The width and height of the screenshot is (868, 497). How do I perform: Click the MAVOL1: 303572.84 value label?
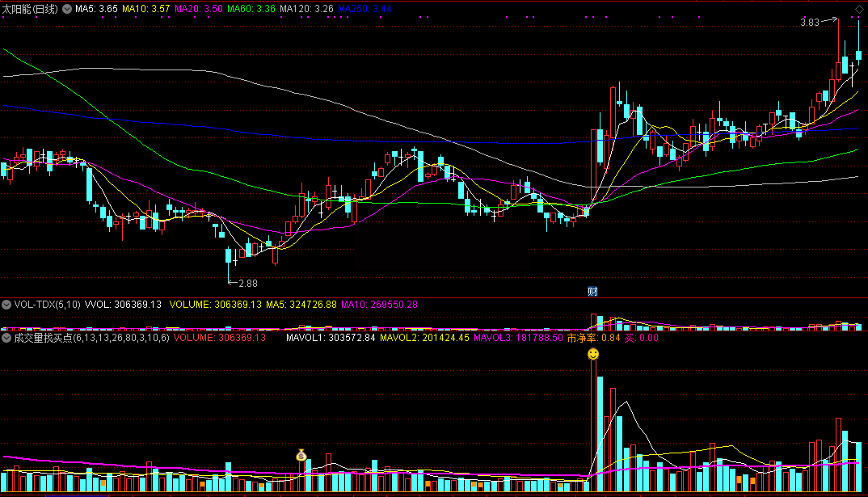click(x=331, y=338)
